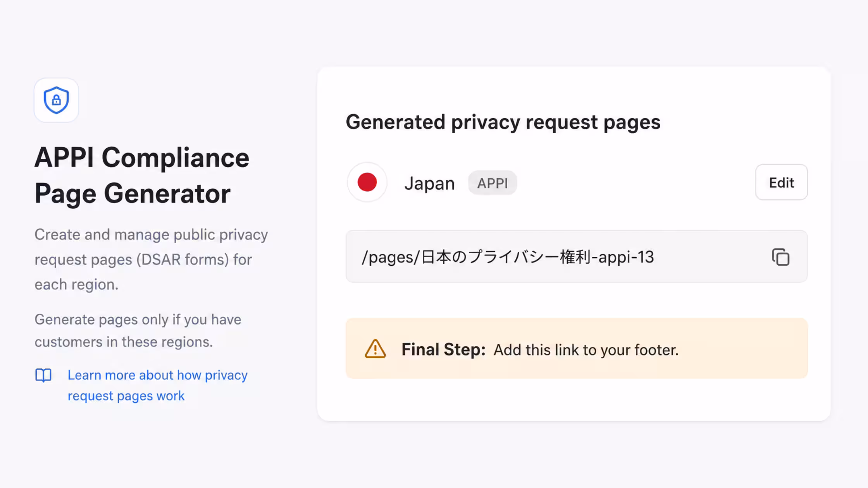Edit the Japan privacy request page
This screenshot has height=488, width=868.
781,182
